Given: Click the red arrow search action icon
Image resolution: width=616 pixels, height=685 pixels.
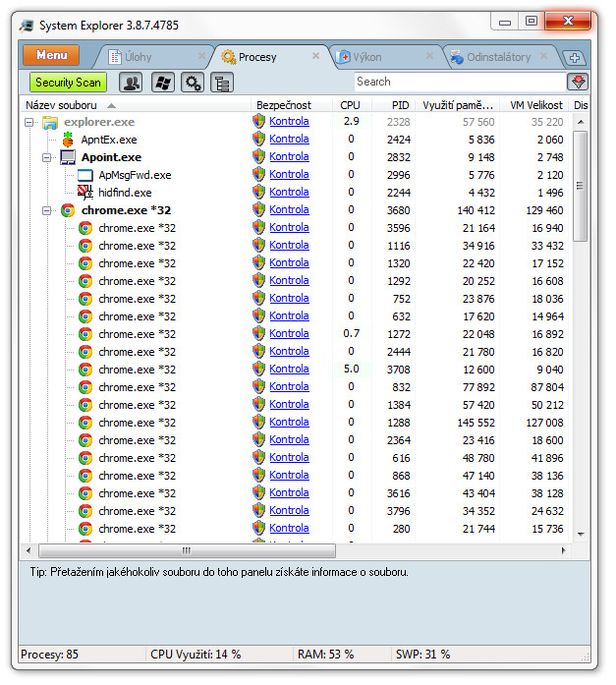Looking at the screenshot, I should [x=578, y=82].
